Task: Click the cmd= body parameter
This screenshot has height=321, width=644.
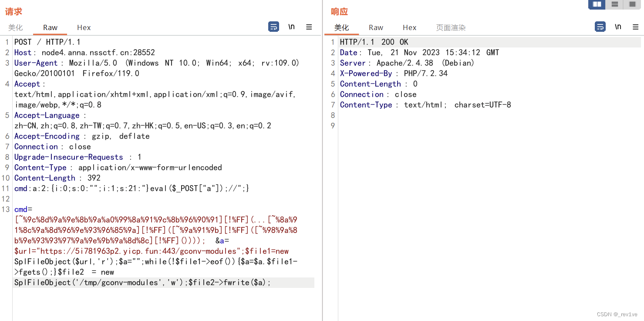Action: pyautogui.click(x=24, y=209)
